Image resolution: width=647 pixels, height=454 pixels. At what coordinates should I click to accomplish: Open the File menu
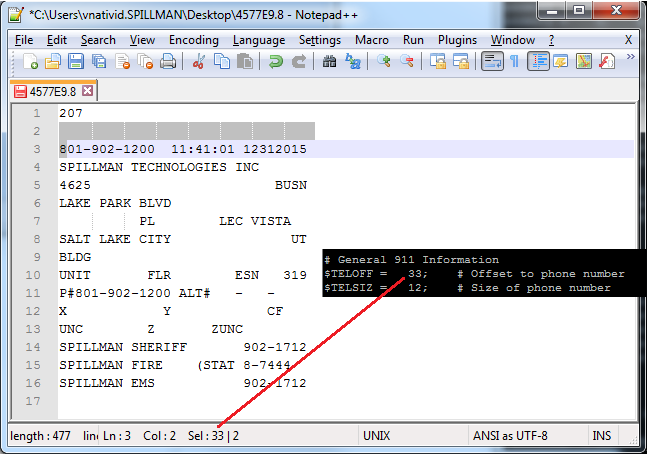[x=24, y=40]
